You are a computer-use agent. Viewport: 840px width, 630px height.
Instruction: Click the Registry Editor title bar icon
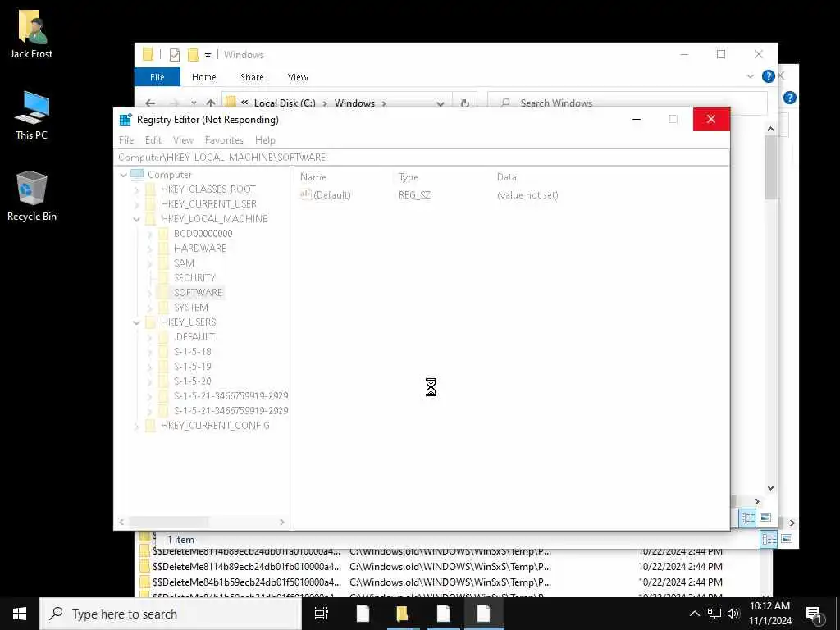pyautogui.click(x=126, y=120)
